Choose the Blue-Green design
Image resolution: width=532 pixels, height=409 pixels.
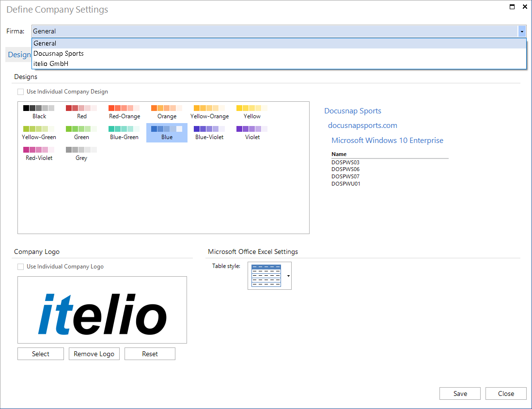124,133
